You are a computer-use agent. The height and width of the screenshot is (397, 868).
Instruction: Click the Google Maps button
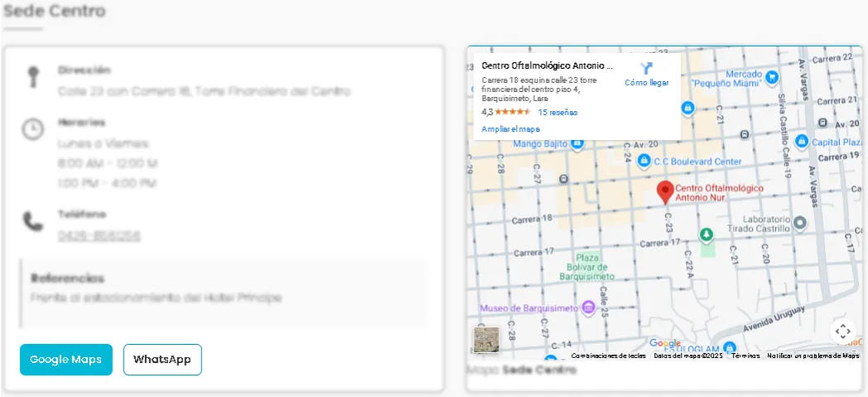(x=66, y=360)
